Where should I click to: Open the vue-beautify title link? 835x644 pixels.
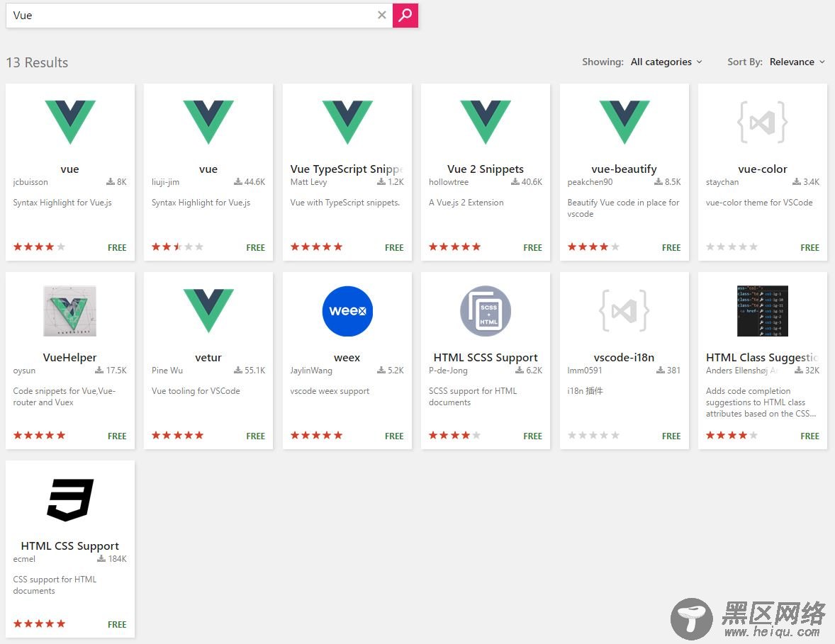pyautogui.click(x=624, y=169)
